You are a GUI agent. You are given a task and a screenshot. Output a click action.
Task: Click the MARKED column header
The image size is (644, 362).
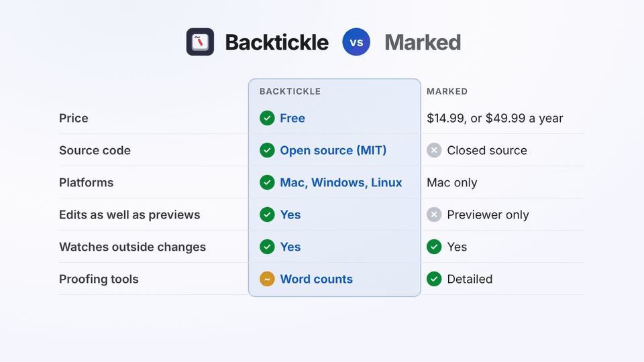[x=447, y=92]
